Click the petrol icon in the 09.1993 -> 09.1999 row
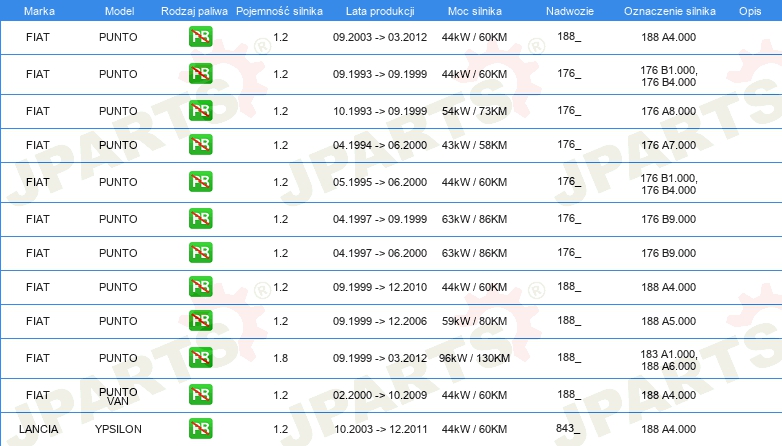This screenshot has height=446, width=782. pos(200,73)
